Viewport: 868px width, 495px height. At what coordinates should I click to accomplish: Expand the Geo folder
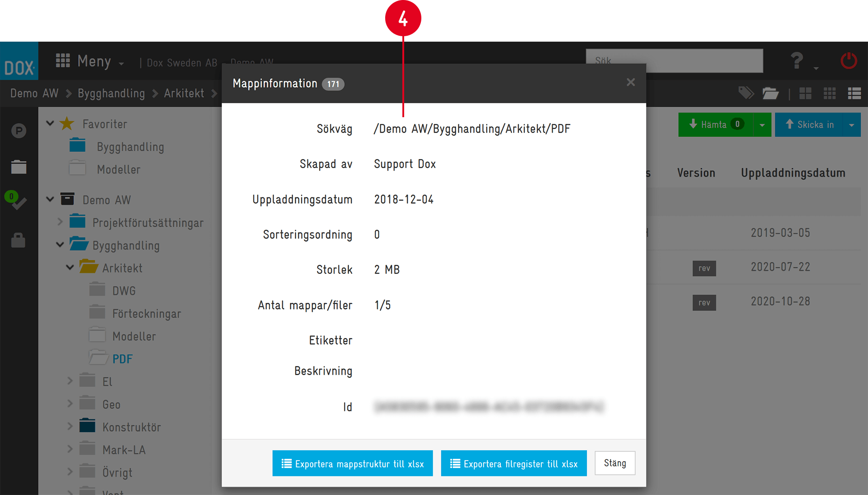point(70,403)
